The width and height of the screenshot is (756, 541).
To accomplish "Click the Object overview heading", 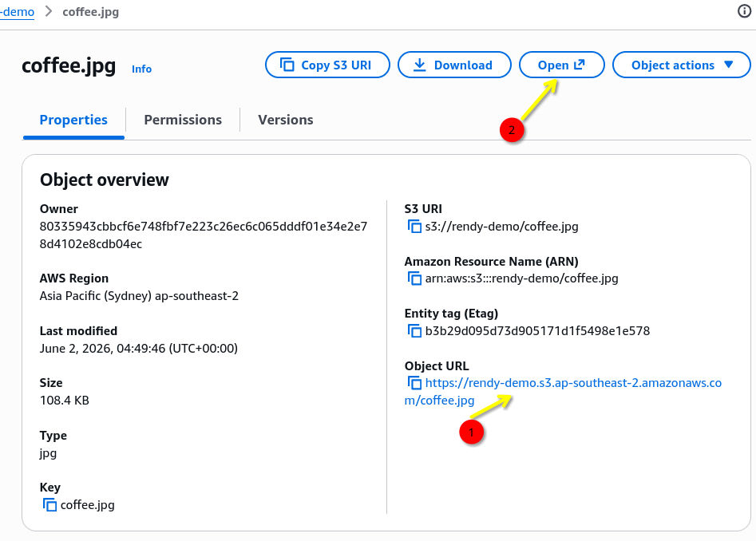I will [x=105, y=180].
